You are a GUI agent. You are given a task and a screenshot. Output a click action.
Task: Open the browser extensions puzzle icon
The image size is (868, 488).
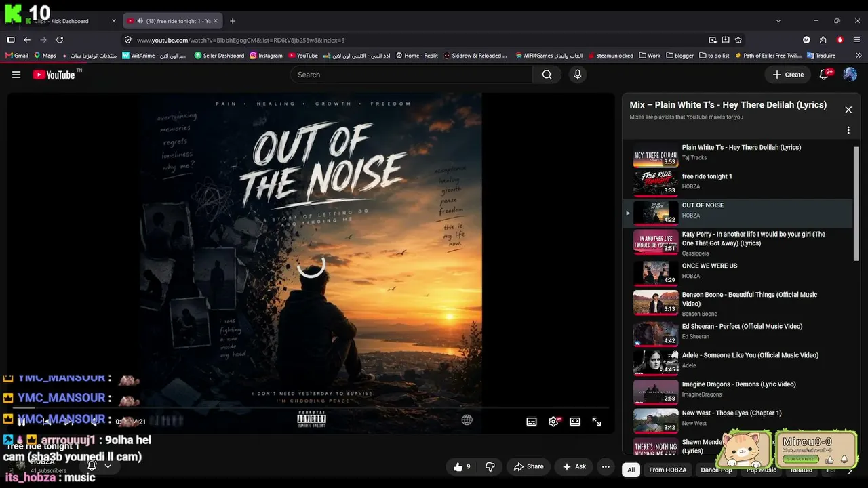tap(823, 40)
